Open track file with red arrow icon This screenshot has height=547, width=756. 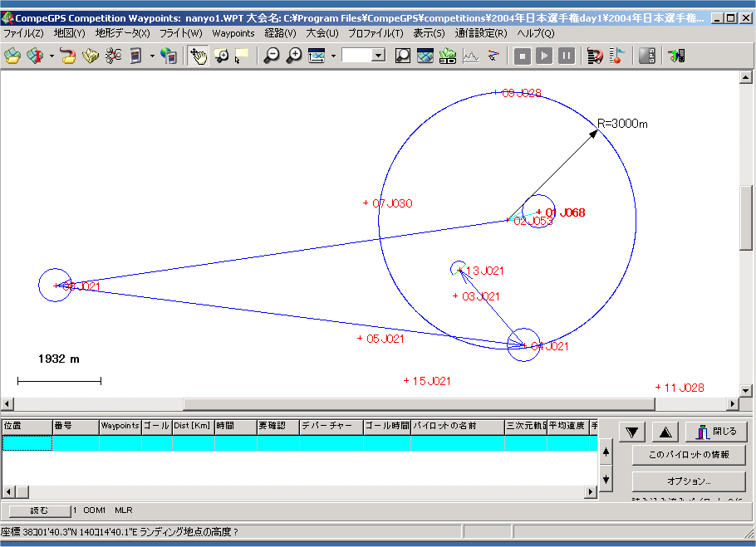tap(68, 56)
